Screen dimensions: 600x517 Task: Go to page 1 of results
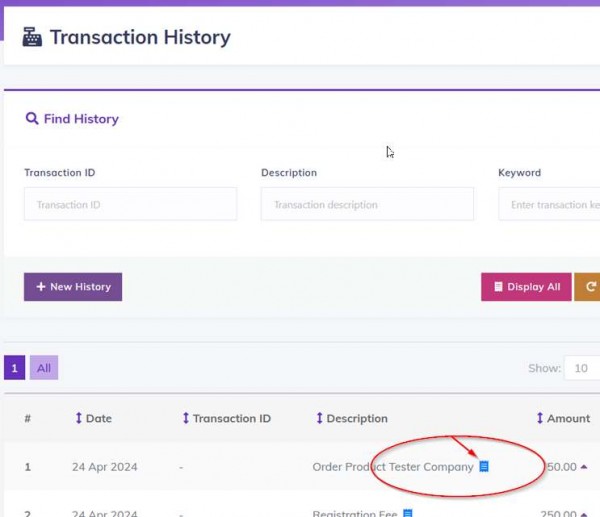[15, 368]
